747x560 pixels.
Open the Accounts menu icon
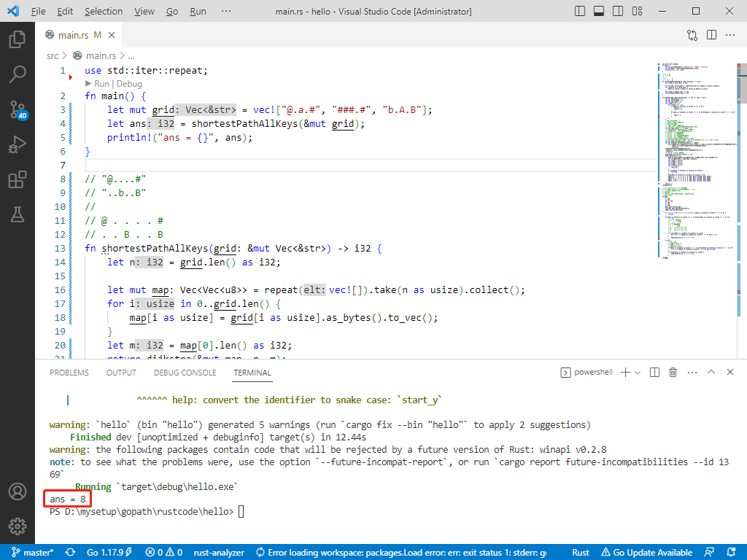coord(18,491)
